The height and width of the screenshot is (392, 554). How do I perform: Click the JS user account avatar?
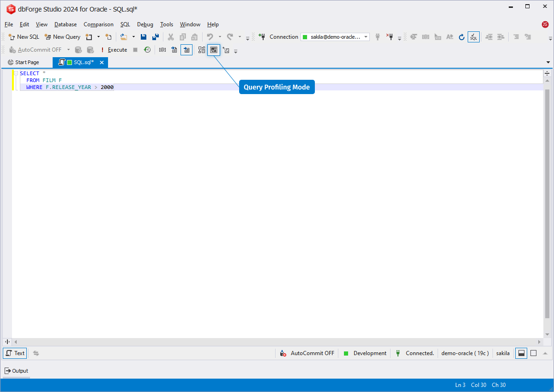click(545, 24)
